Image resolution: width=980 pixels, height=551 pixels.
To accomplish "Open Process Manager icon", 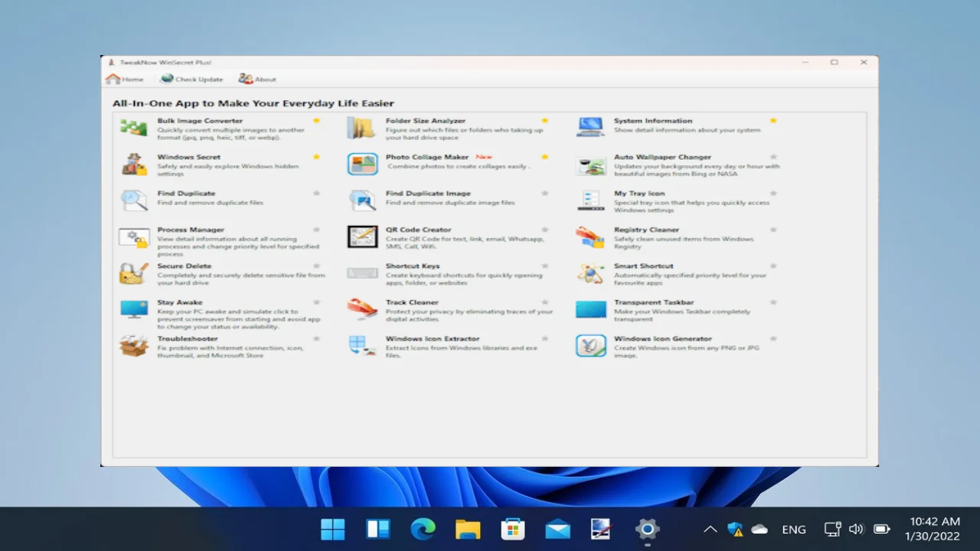I will click(133, 236).
